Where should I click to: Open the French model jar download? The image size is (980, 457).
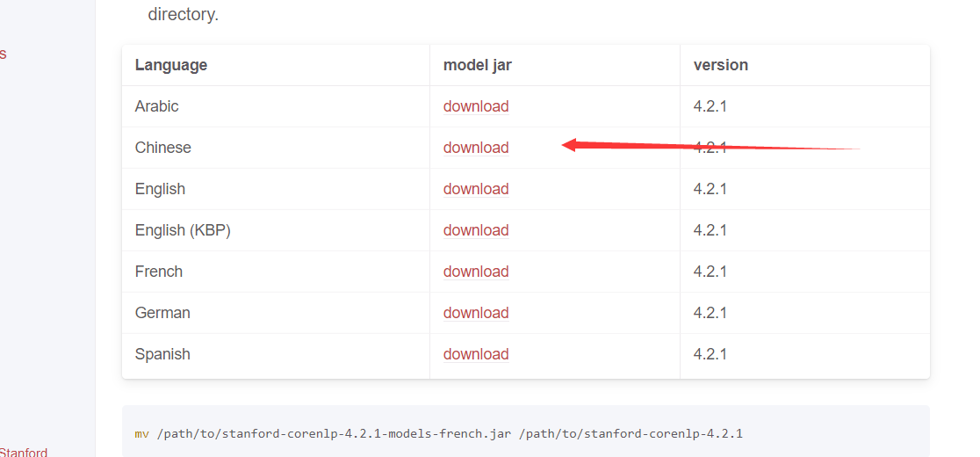(x=475, y=272)
